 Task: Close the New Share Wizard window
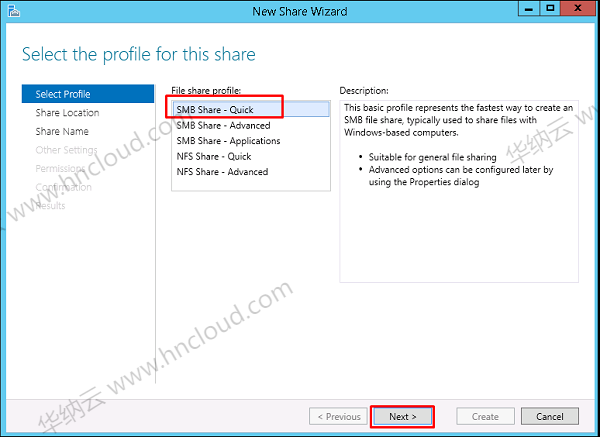[578, 8]
